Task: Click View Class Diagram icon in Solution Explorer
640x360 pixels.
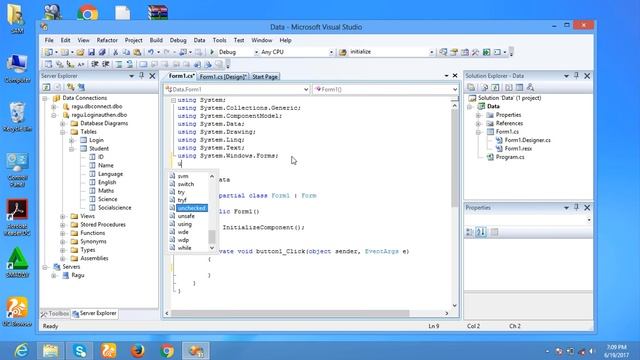Action: point(530,87)
